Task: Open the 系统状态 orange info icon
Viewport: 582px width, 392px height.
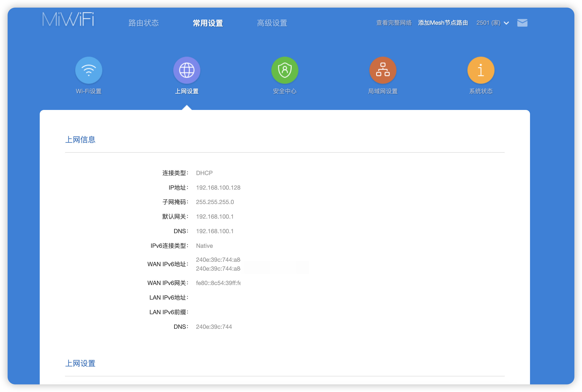Action: coord(481,70)
